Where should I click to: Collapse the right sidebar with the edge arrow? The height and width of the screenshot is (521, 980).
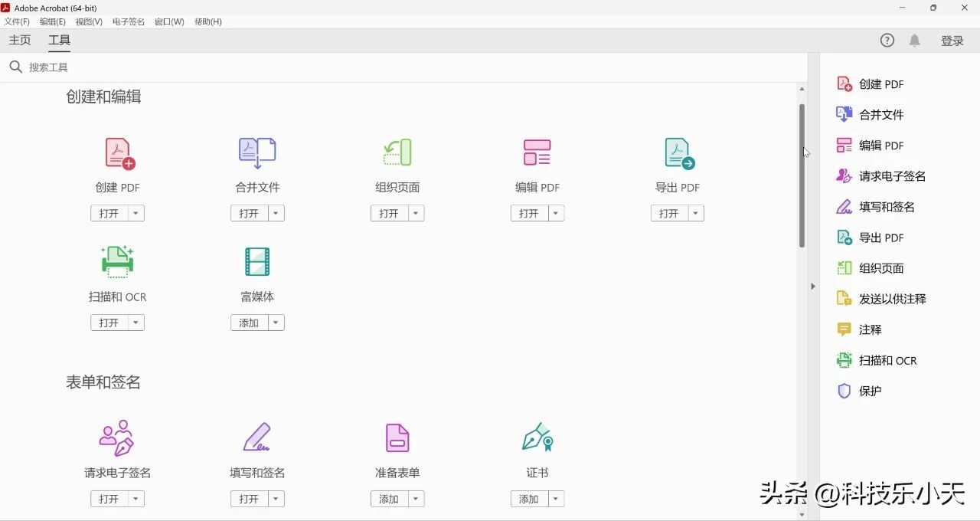pos(812,286)
